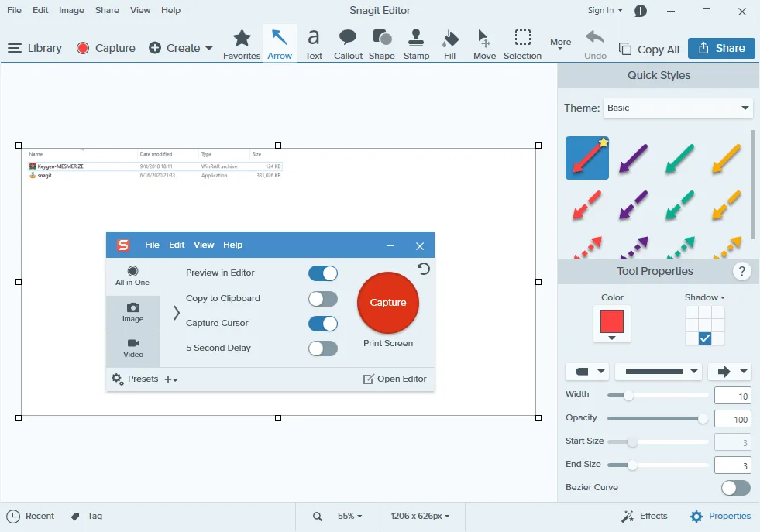The height and width of the screenshot is (532, 760).
Task: Open the Theme dropdown
Action: point(678,108)
